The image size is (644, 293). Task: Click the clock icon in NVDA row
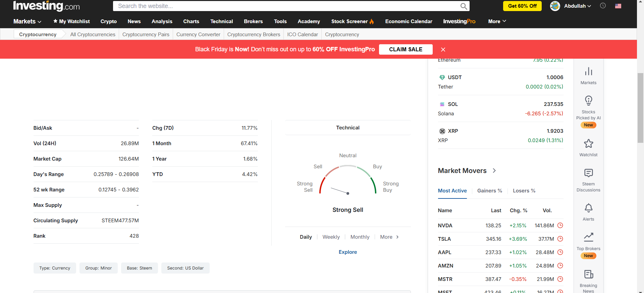pos(560,225)
